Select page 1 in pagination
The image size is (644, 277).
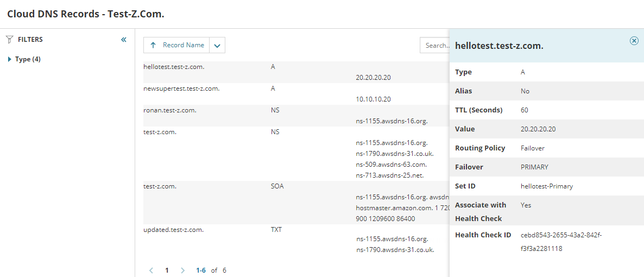167,270
